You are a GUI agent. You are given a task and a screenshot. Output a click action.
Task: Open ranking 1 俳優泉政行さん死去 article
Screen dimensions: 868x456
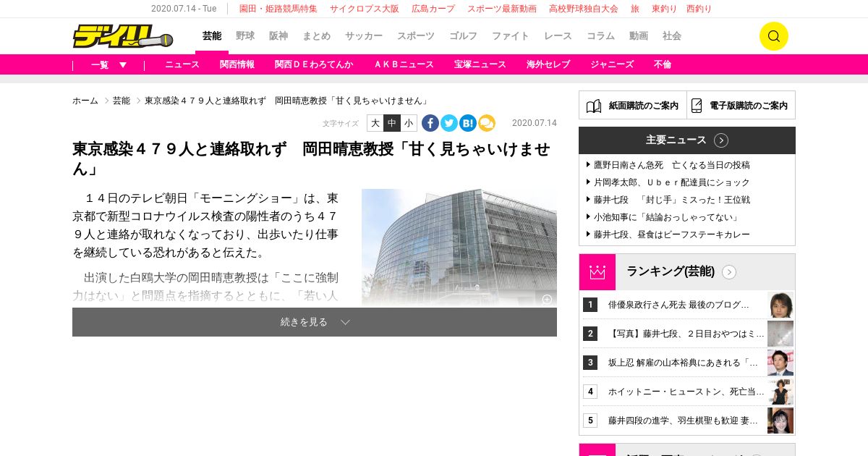click(678, 305)
